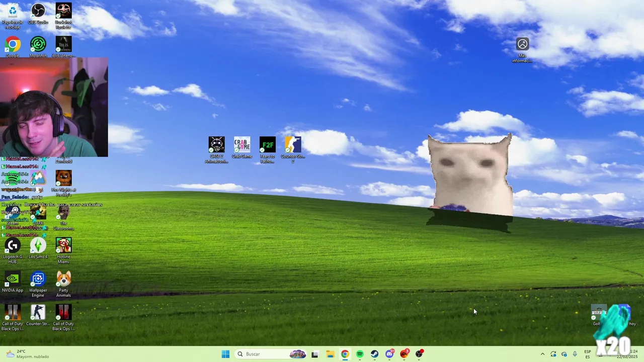Viewport: 644px width, 362px height.
Task: Select the Iblis Phenomena desktop icon
Action: [63, 47]
